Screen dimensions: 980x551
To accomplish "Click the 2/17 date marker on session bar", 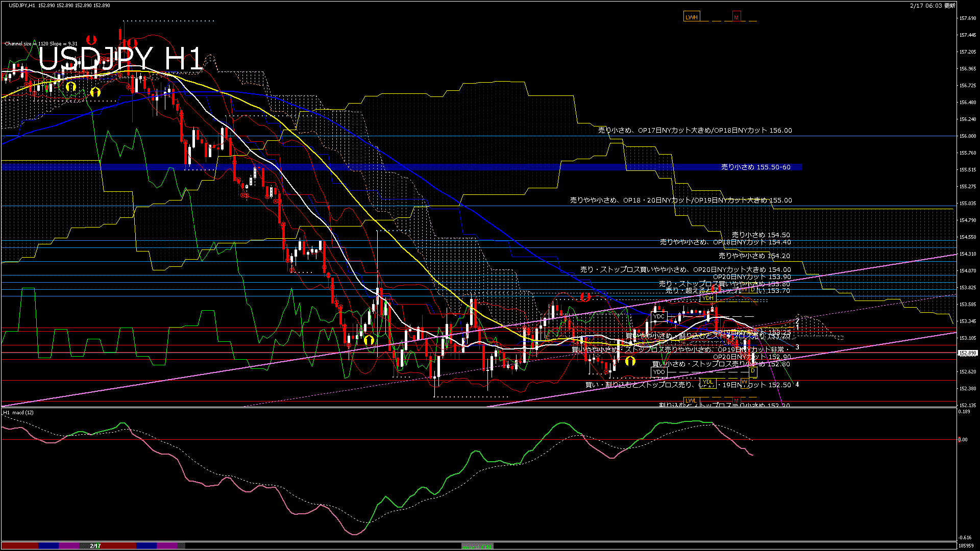I will [x=95, y=546].
